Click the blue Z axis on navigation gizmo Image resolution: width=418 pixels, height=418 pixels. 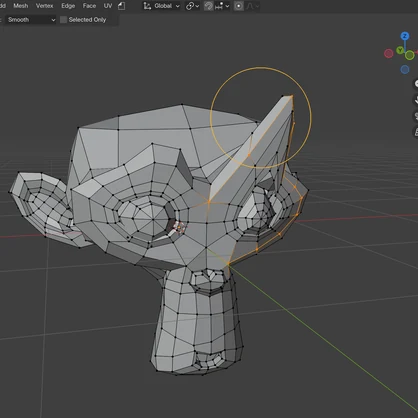point(405,36)
